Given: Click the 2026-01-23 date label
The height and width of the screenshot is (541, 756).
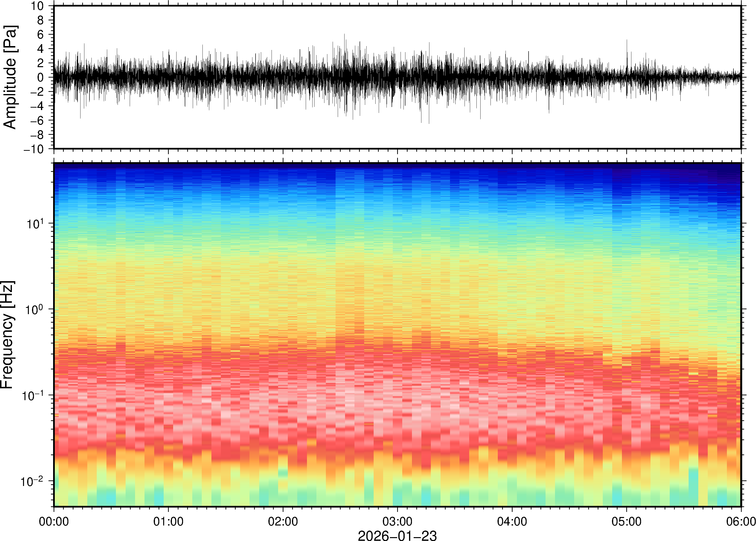Looking at the screenshot, I should [397, 535].
